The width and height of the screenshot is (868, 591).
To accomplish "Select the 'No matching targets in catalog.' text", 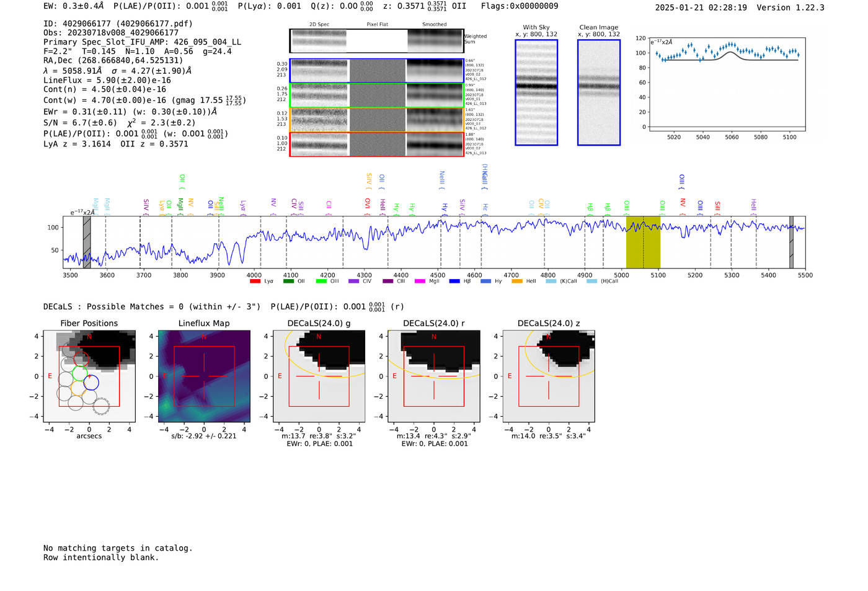I will click(x=118, y=548).
